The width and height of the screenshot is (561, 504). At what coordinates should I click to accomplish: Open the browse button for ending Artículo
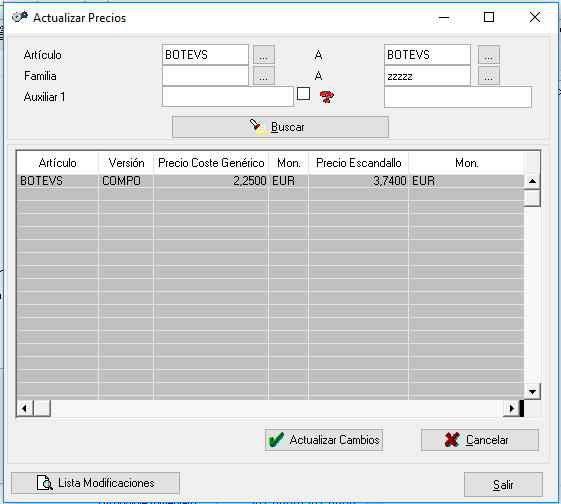coord(489,54)
